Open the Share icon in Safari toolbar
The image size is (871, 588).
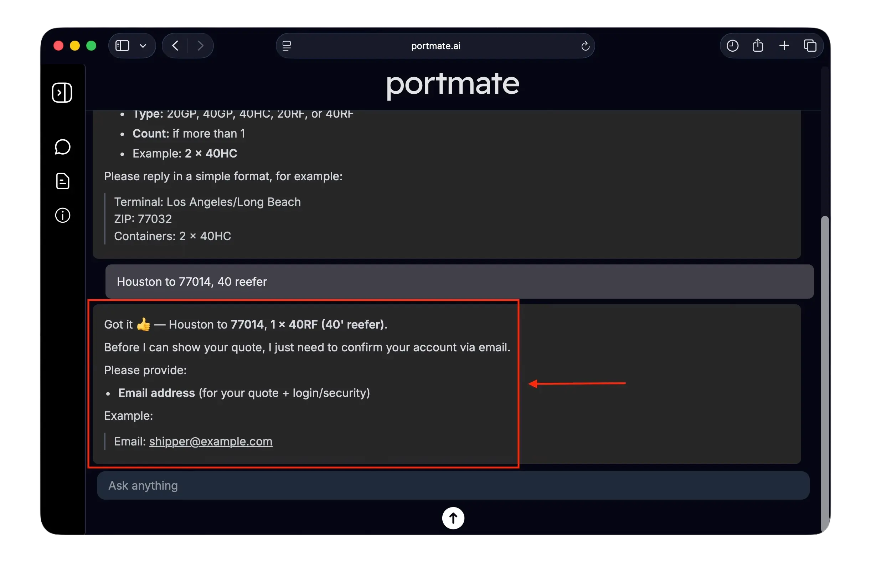click(758, 45)
